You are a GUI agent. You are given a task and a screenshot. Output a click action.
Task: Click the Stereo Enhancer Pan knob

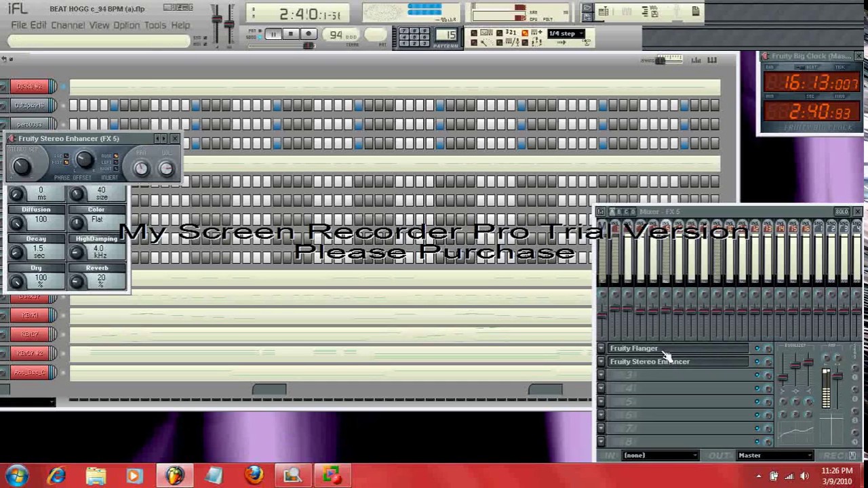click(x=141, y=169)
